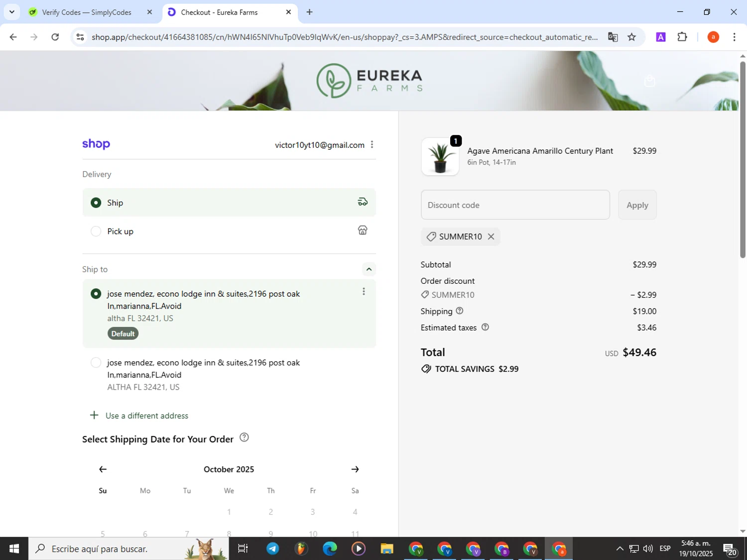The height and width of the screenshot is (560, 747).
Task: Open the Chrome profile avatar
Action: [713, 37]
